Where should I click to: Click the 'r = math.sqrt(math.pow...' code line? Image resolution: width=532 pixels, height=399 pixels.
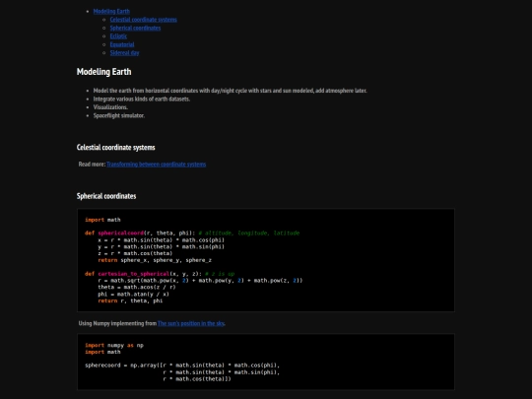click(200, 281)
